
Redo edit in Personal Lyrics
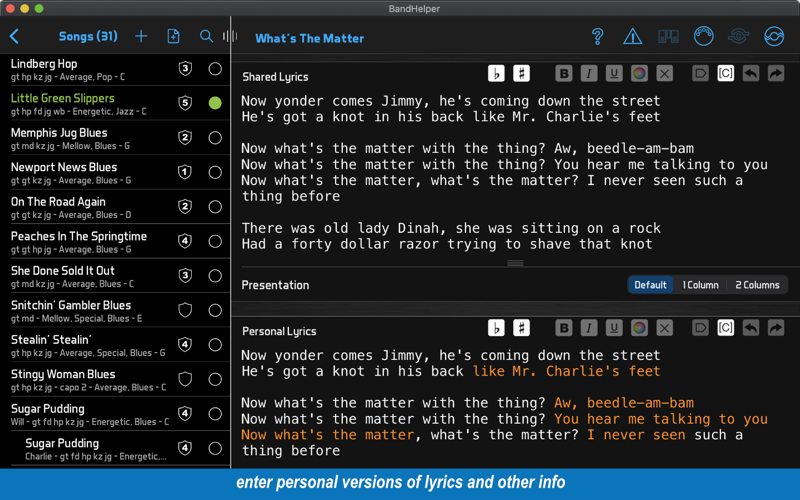tap(776, 328)
